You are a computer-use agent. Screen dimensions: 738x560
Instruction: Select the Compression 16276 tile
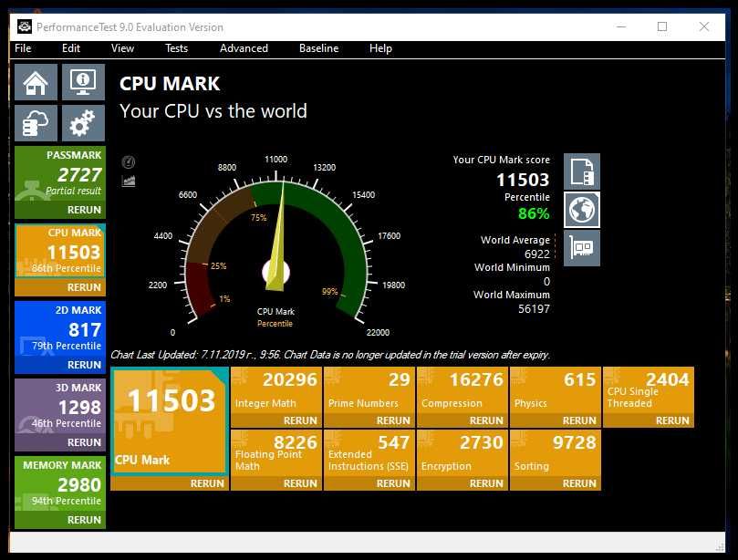coord(463,390)
